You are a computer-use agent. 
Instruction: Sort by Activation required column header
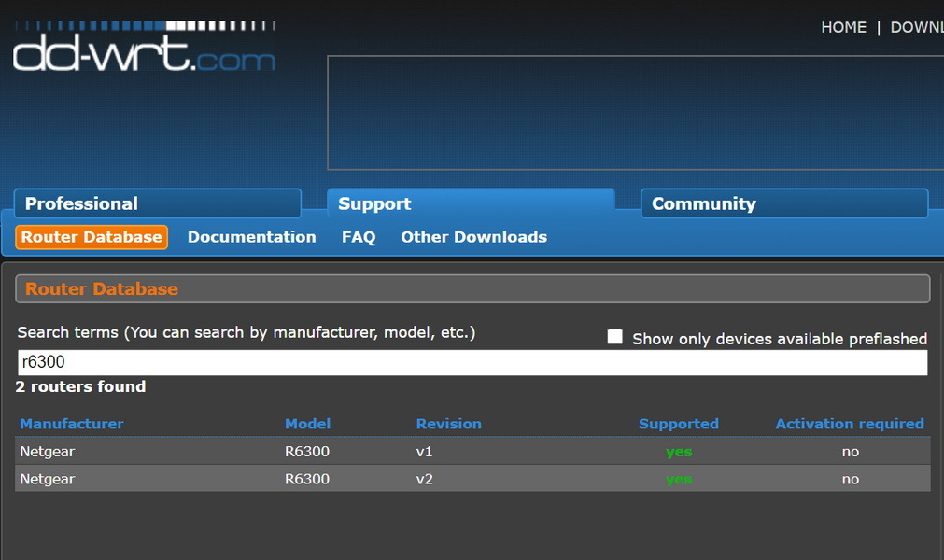click(850, 424)
